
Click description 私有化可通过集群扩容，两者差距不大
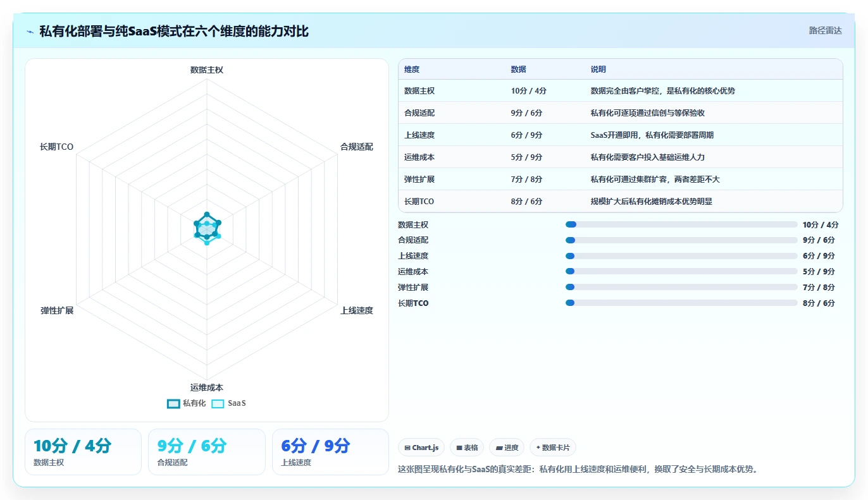[655, 180]
